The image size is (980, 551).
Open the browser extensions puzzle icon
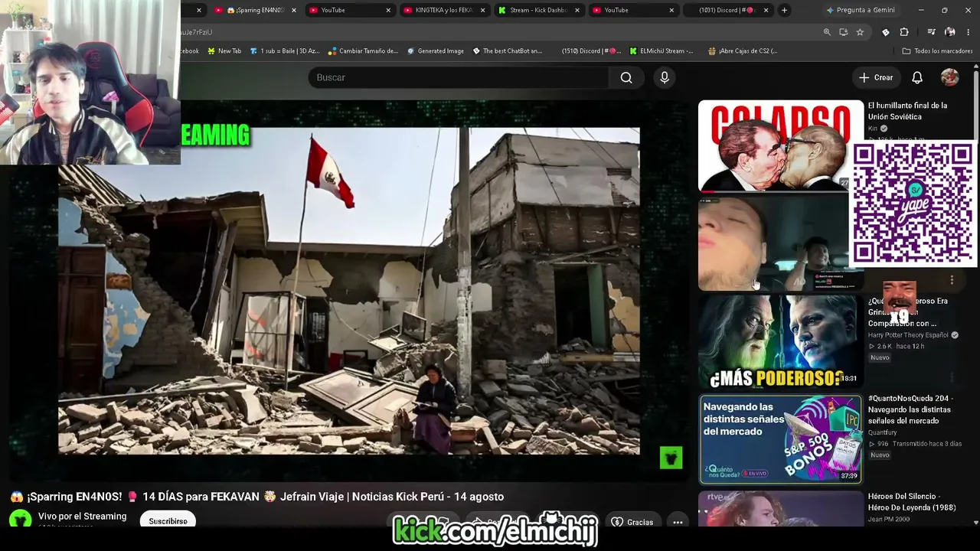tap(904, 32)
